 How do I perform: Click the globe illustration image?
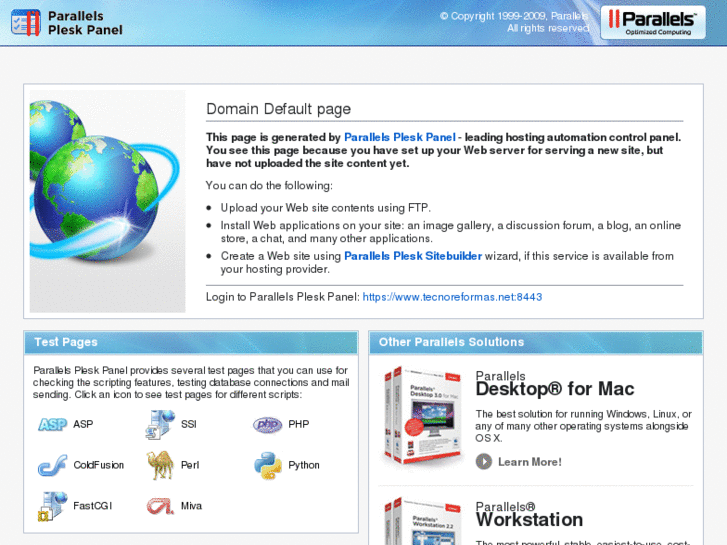click(108, 201)
